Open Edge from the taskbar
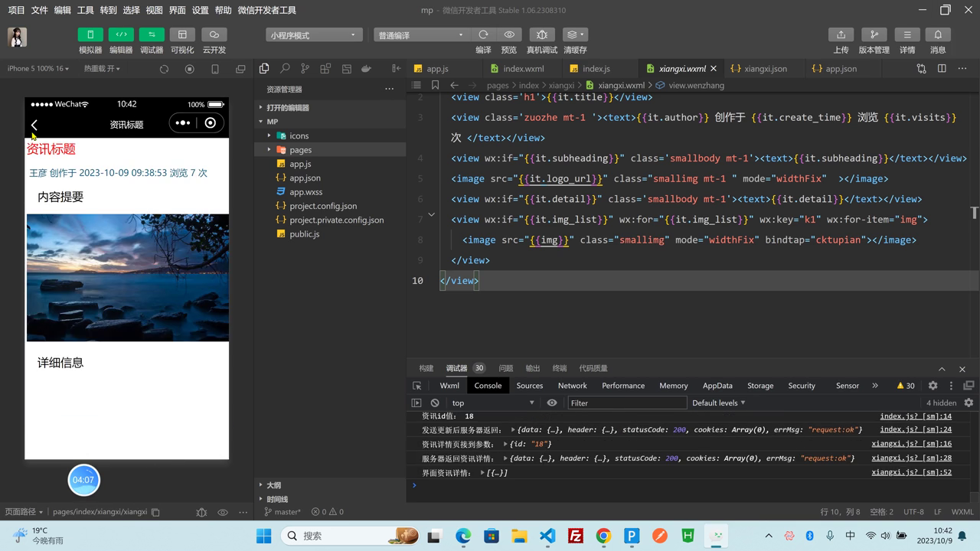 (x=463, y=536)
